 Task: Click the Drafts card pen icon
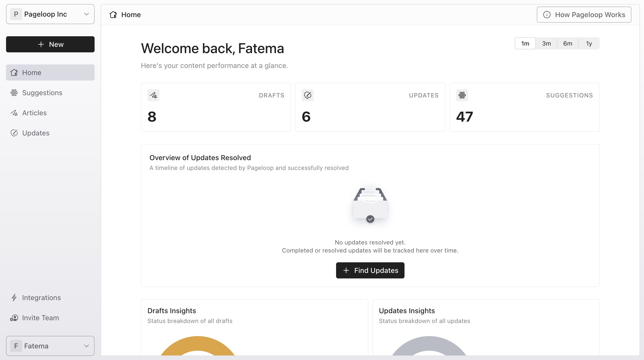tap(153, 95)
